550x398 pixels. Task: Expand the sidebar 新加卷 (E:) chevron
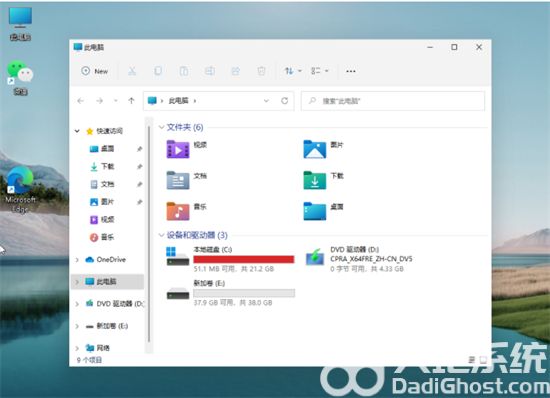[x=77, y=326]
